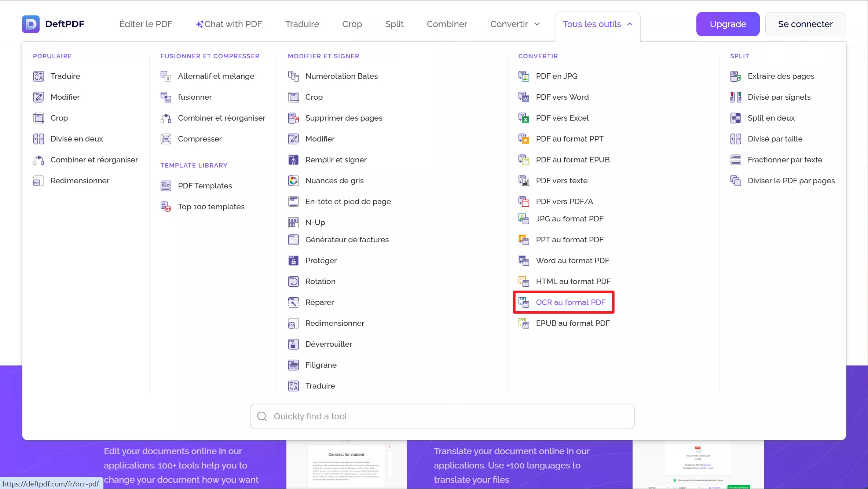Select Combiner in the top navigation

coord(447,24)
